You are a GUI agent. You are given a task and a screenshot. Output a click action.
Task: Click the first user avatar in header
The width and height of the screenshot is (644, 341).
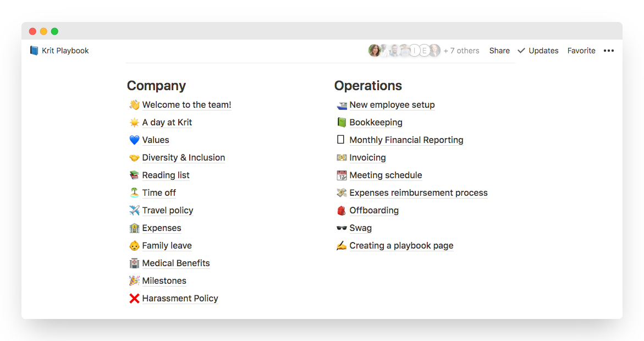click(375, 51)
